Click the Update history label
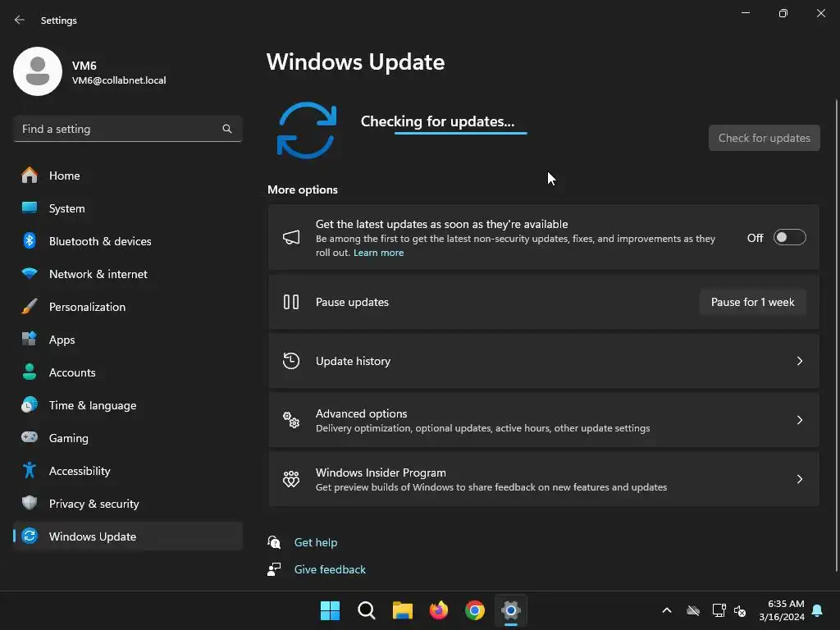The image size is (840, 630). [353, 361]
